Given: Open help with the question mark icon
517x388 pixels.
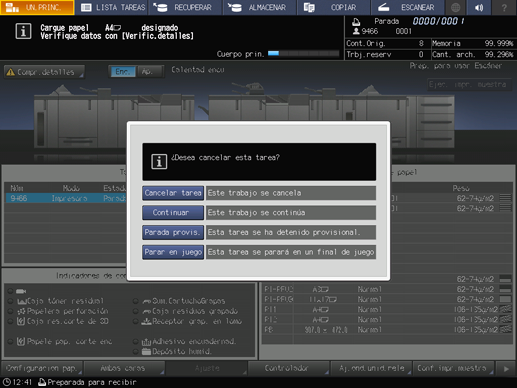Looking at the screenshot, I should coord(504,7).
